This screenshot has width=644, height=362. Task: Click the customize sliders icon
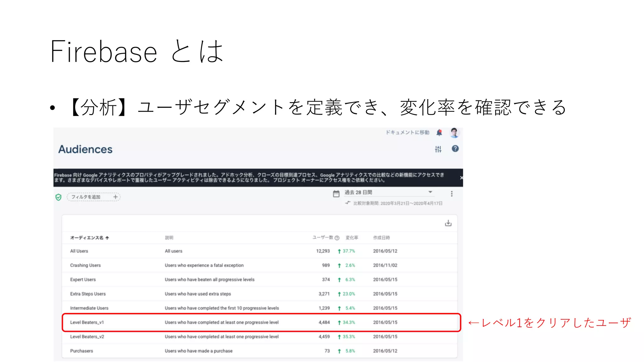(438, 149)
